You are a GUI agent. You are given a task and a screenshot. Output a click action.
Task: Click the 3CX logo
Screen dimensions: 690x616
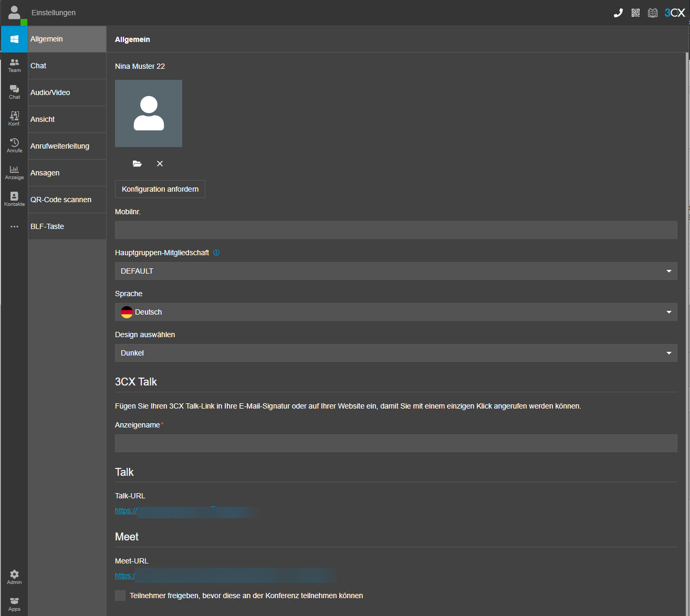[x=675, y=13]
